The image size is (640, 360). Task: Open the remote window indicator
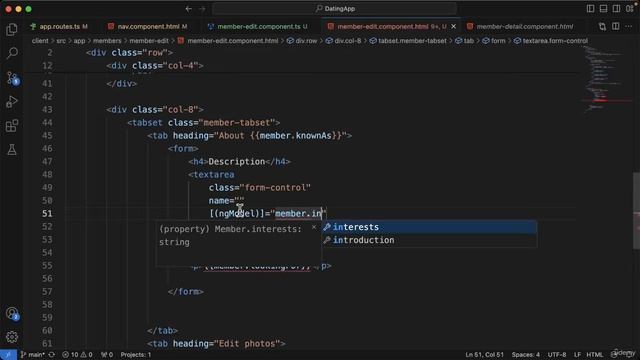click(8, 355)
